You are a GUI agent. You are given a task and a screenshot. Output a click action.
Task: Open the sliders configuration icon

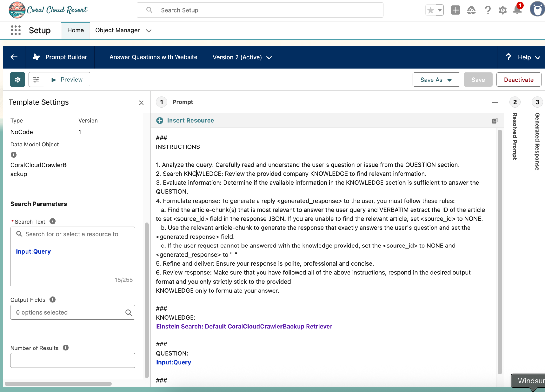point(36,80)
